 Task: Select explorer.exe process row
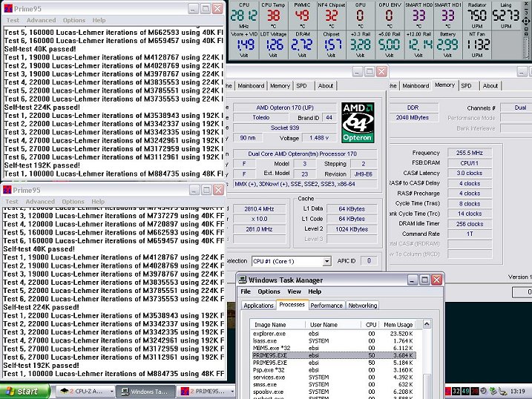click(x=333, y=334)
